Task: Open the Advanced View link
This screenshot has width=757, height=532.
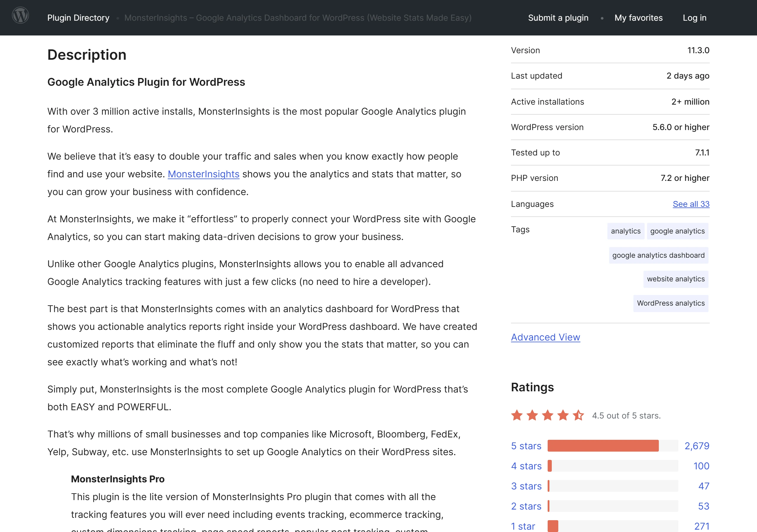Action: tap(545, 337)
